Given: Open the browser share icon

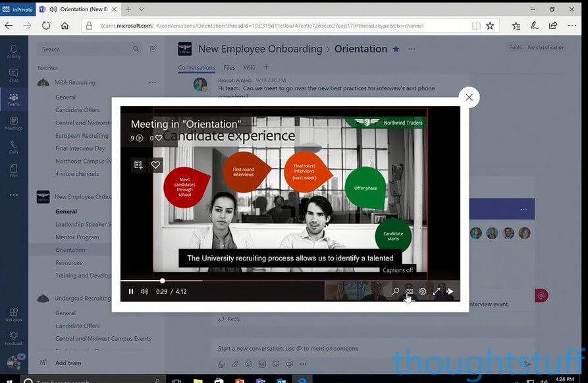Looking at the screenshot, I should click(x=553, y=26).
